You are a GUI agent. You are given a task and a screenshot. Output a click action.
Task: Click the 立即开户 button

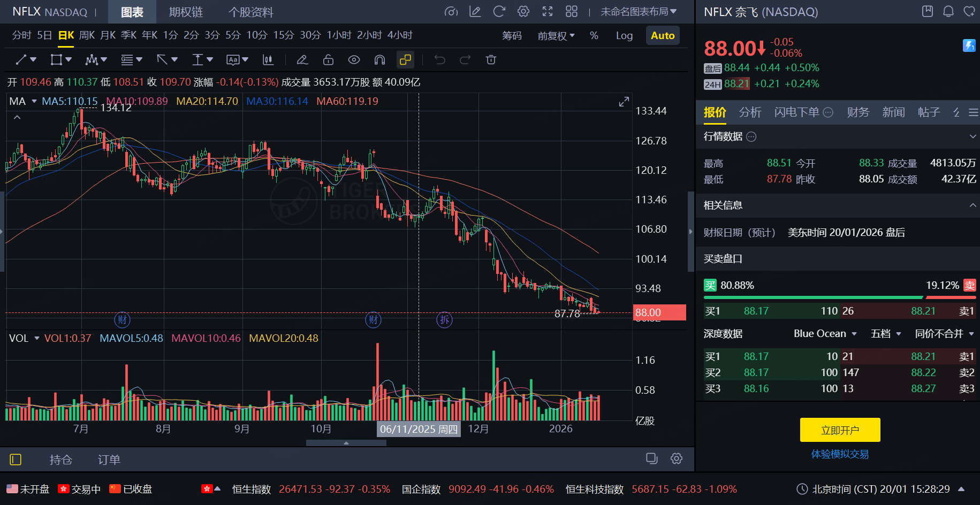point(839,430)
